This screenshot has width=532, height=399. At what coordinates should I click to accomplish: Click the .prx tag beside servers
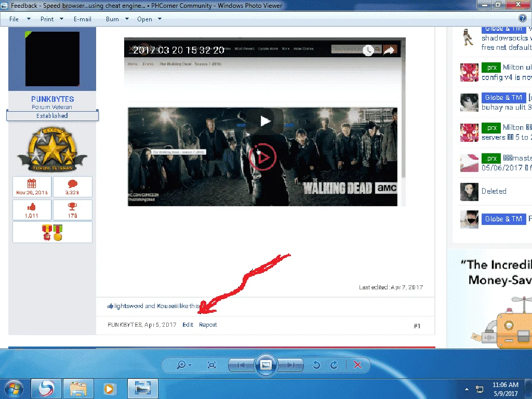pos(491,128)
